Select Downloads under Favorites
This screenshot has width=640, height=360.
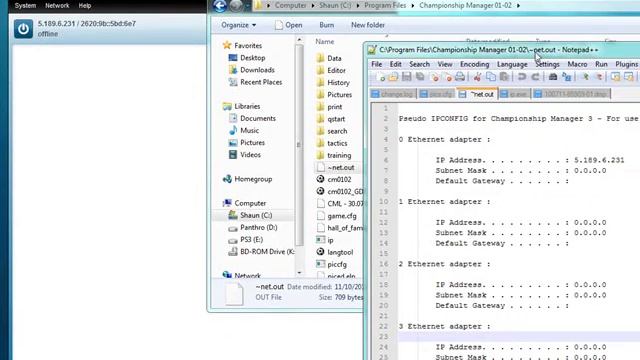click(x=252, y=70)
